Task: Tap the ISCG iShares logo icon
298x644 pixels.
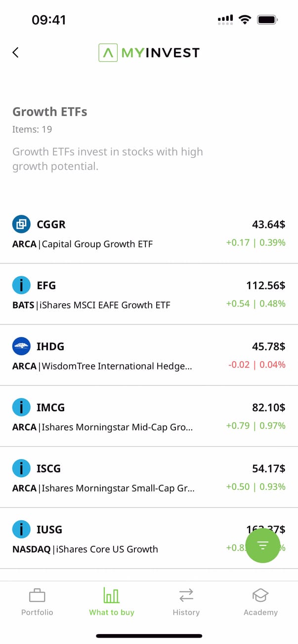Action: point(21,468)
